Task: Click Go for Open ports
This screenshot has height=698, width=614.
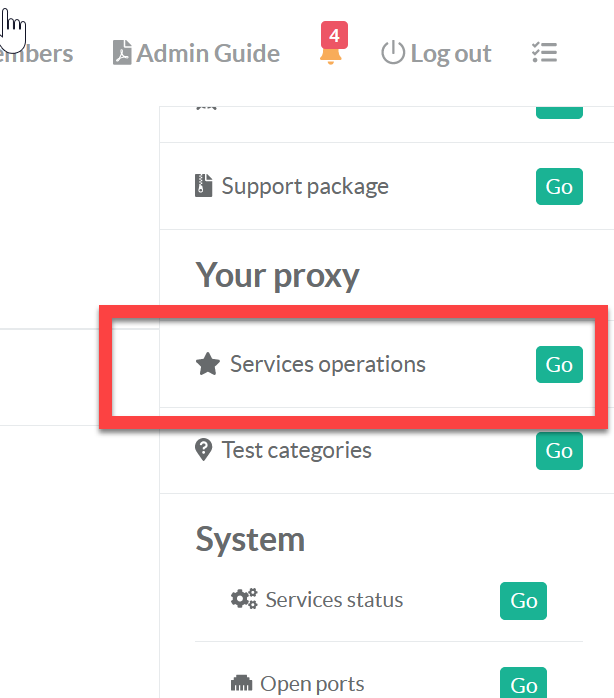Action: coord(524,683)
